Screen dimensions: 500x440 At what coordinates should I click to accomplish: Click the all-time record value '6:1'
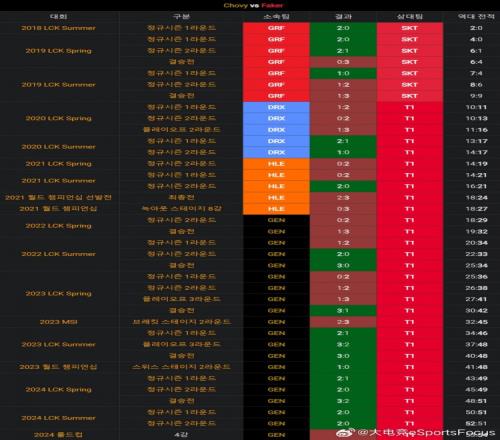[x=476, y=51]
